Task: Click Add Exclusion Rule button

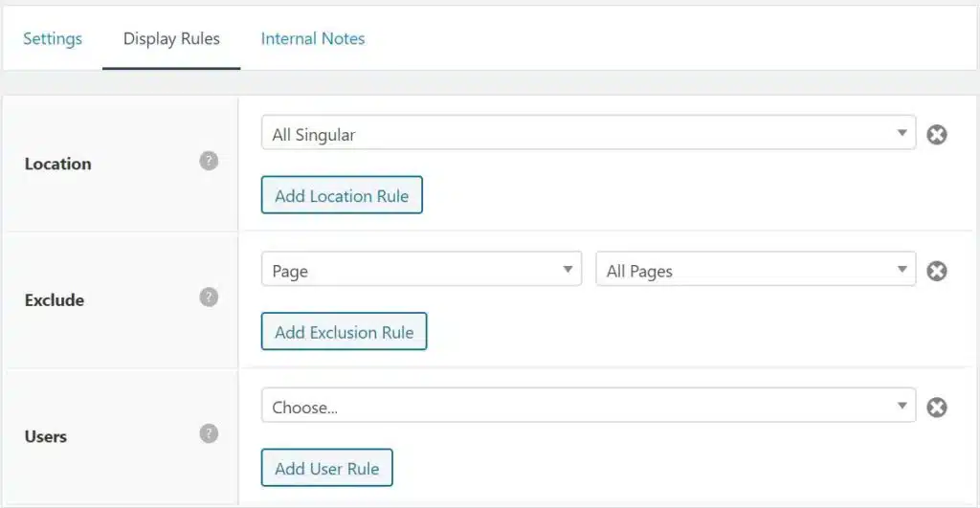Action: point(344,331)
